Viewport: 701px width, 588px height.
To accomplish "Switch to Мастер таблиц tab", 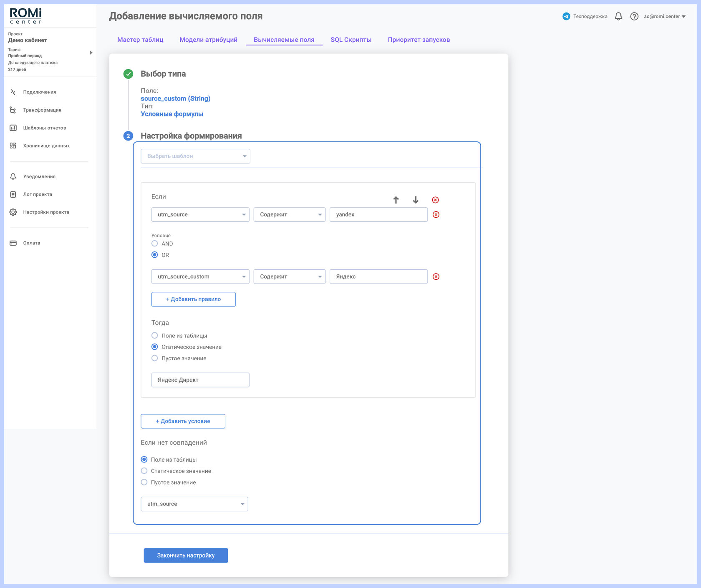I will coord(140,40).
